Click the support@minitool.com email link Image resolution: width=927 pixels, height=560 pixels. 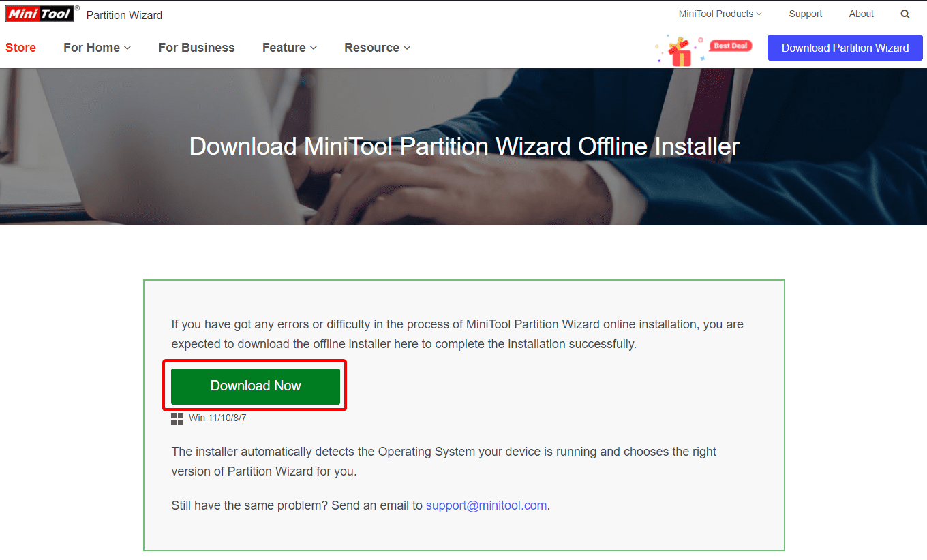[487, 505]
